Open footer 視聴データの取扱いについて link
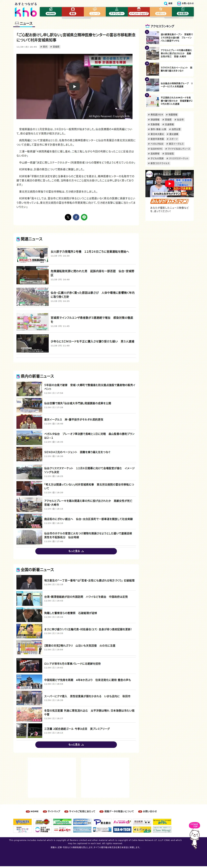Image resolution: width=207 pixels, height=868 pixels. (117, 811)
